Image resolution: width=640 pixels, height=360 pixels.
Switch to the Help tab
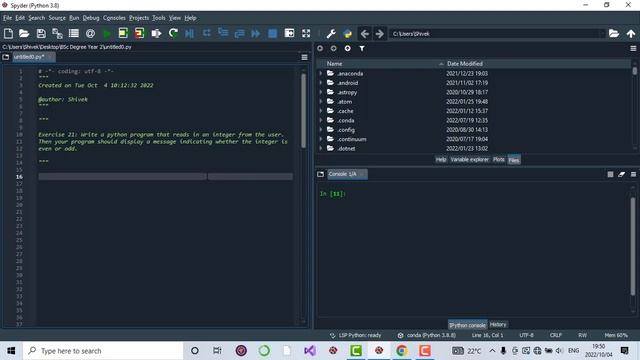pos(441,160)
